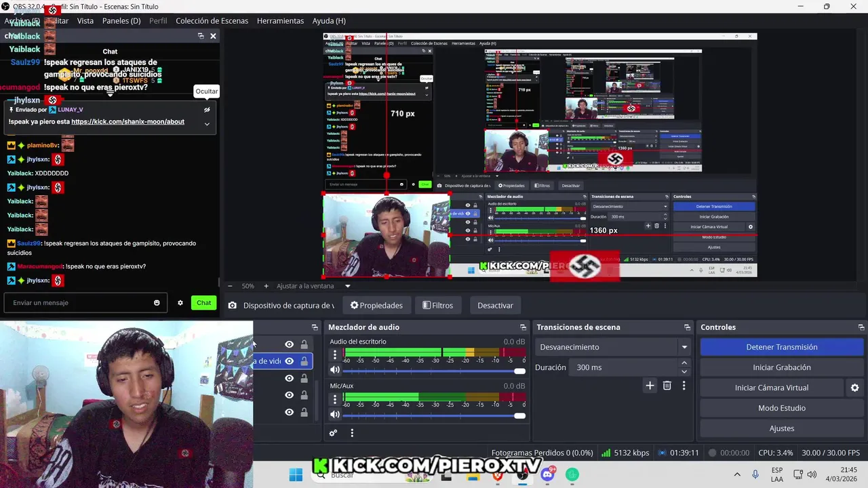Click the microphone tray icon
Screen dimensions: 868x488
pos(755,475)
